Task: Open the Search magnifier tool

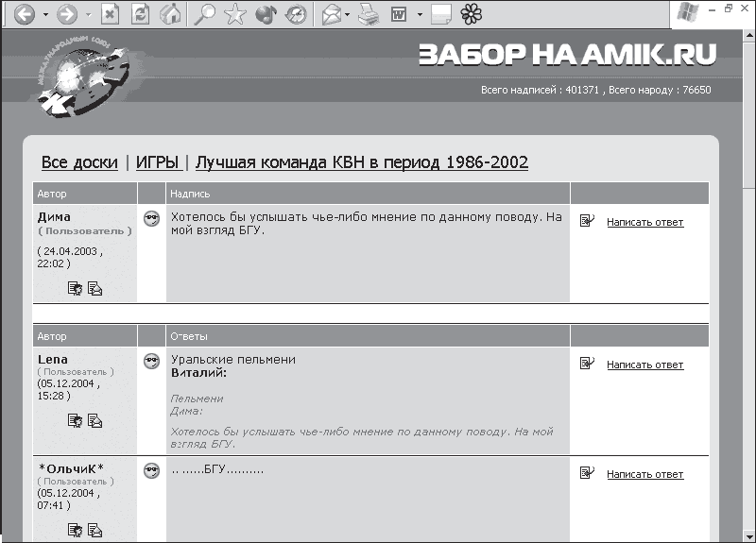Action: [204, 14]
